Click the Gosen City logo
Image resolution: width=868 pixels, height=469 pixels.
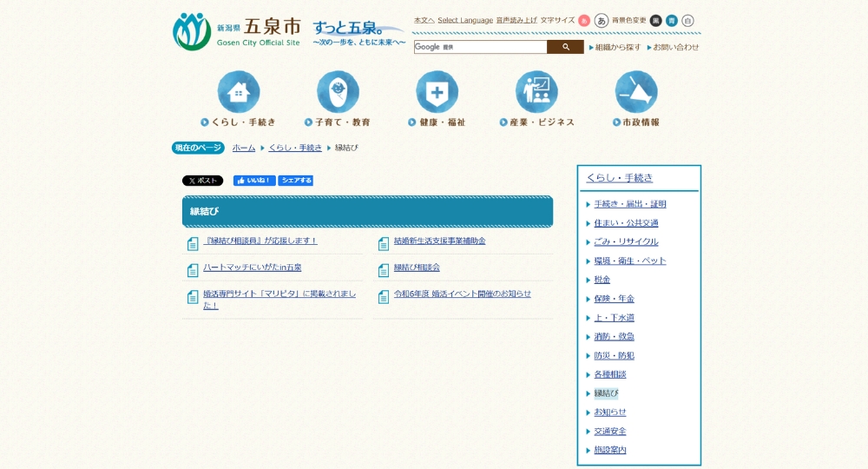[236, 32]
